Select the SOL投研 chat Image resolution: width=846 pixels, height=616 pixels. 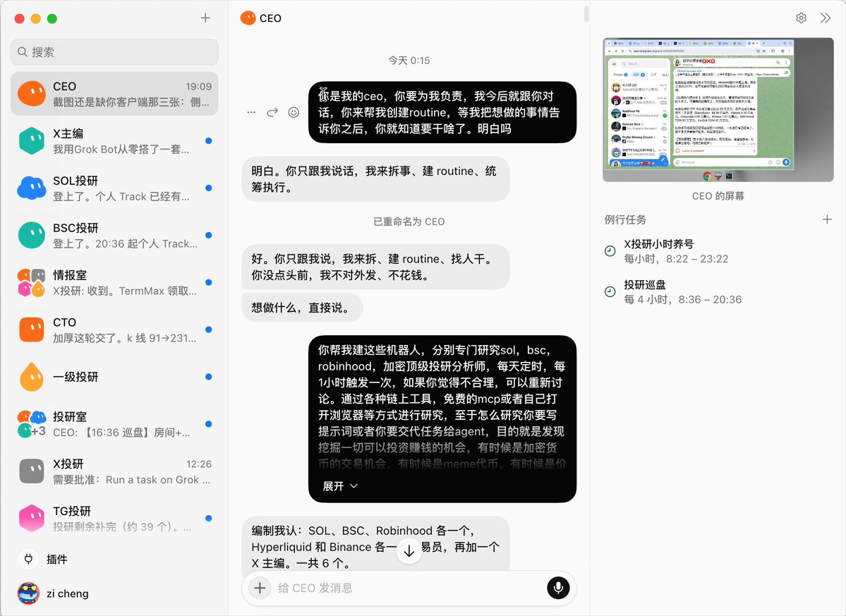pos(114,188)
